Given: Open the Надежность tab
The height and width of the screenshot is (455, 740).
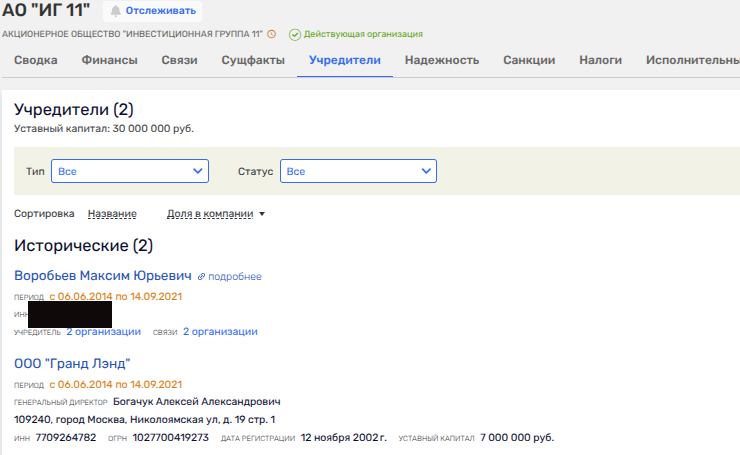Looking at the screenshot, I should tap(442, 60).
